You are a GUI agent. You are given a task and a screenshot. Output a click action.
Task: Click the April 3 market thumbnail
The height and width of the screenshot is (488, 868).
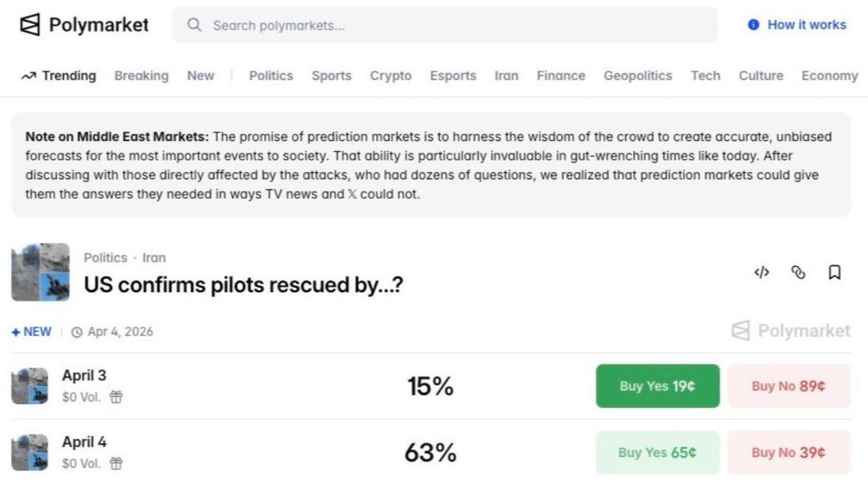point(30,385)
